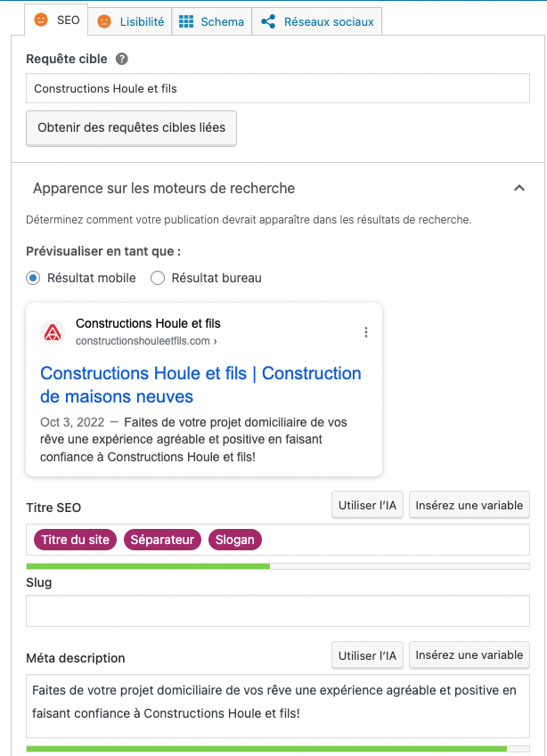
Task: Click the orange SEO smiley icon
Action: [x=41, y=20]
